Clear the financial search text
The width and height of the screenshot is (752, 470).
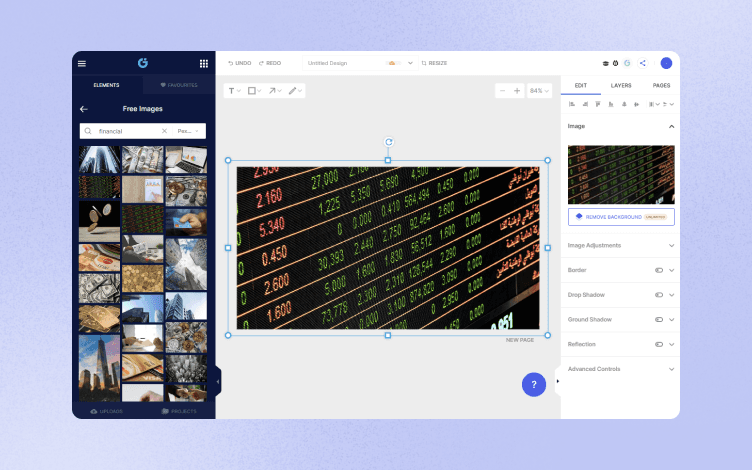click(x=164, y=131)
